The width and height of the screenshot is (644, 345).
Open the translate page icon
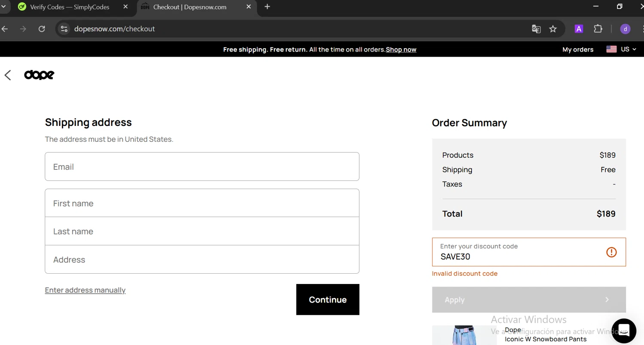(x=536, y=29)
